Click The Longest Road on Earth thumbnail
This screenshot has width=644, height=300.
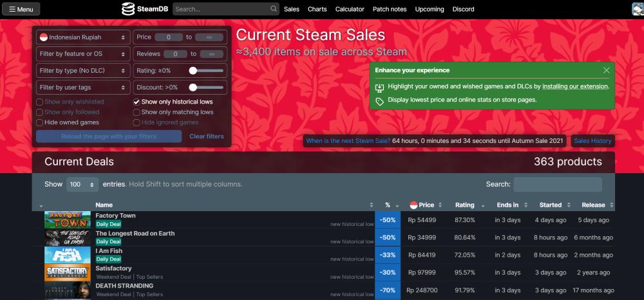pos(68,238)
